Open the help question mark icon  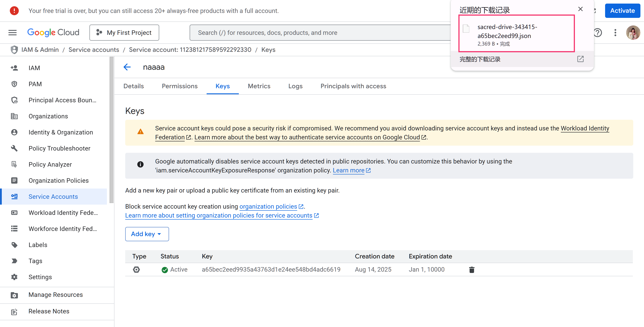pos(597,32)
